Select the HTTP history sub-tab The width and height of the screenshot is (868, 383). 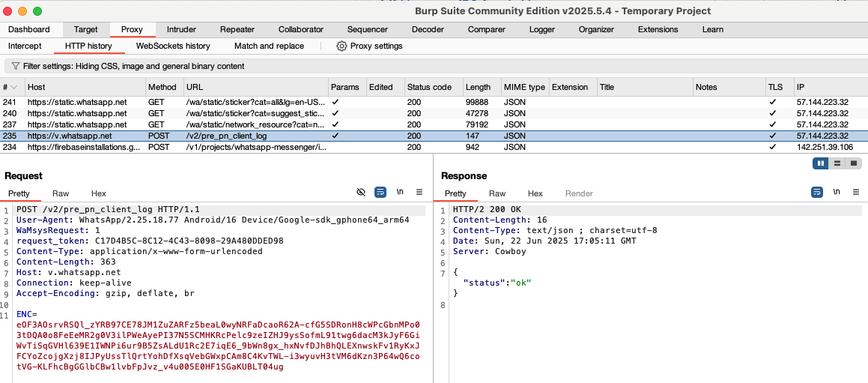[x=88, y=46]
